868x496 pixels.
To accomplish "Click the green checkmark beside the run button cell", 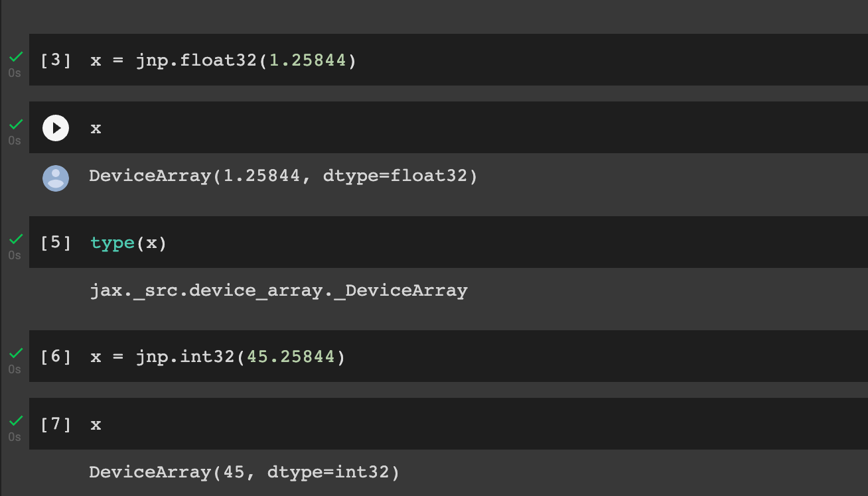I will tap(15, 123).
